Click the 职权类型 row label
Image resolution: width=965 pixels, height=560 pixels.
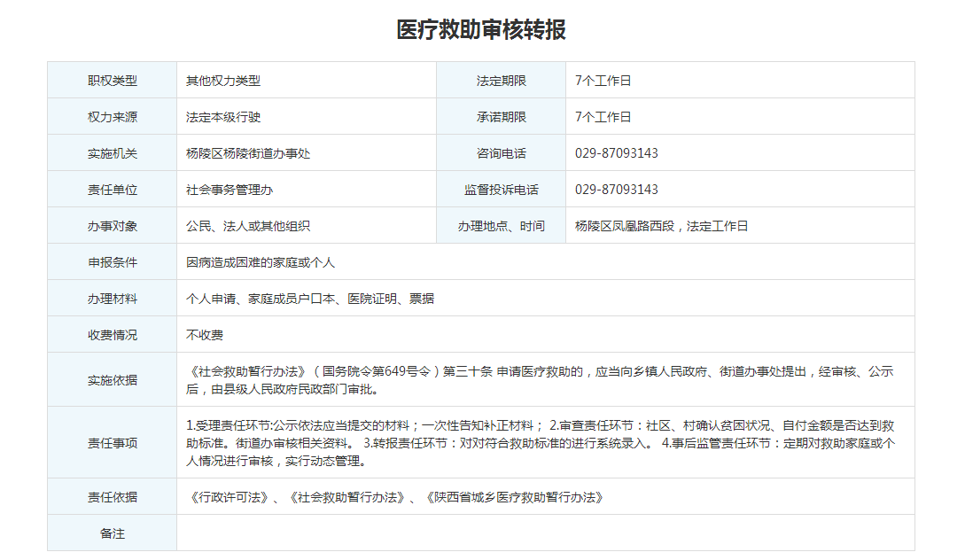(x=113, y=81)
